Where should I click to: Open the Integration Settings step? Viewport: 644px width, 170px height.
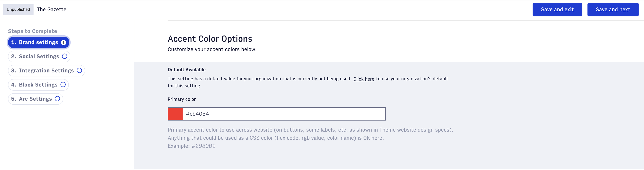click(46, 71)
